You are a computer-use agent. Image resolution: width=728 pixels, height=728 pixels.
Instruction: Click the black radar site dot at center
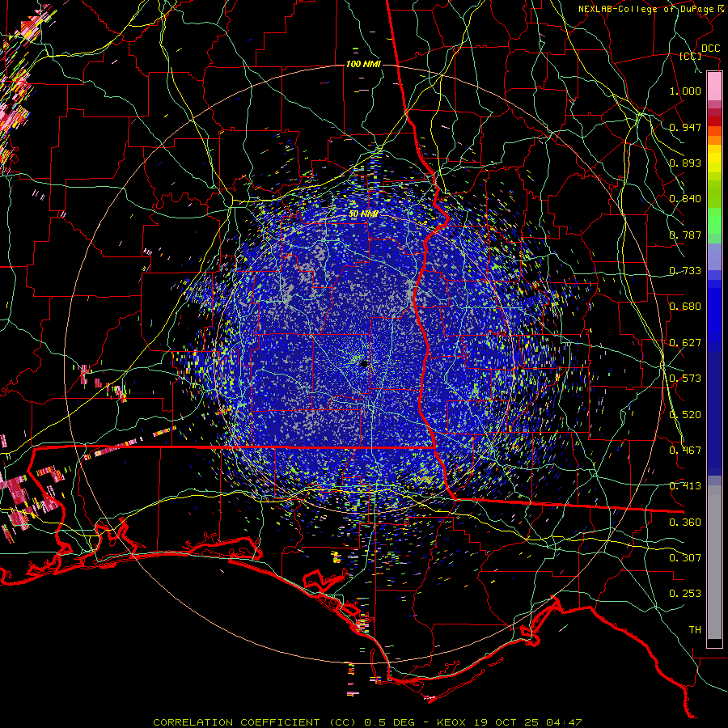click(x=364, y=364)
